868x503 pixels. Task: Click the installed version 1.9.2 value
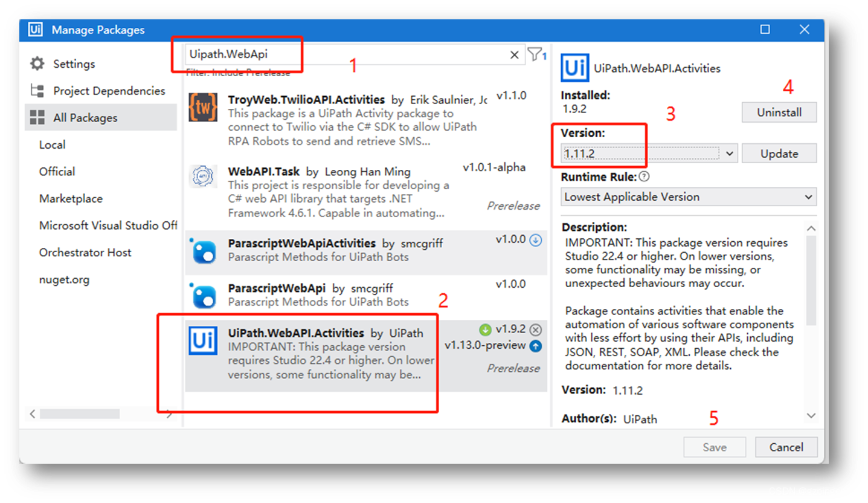(574, 109)
